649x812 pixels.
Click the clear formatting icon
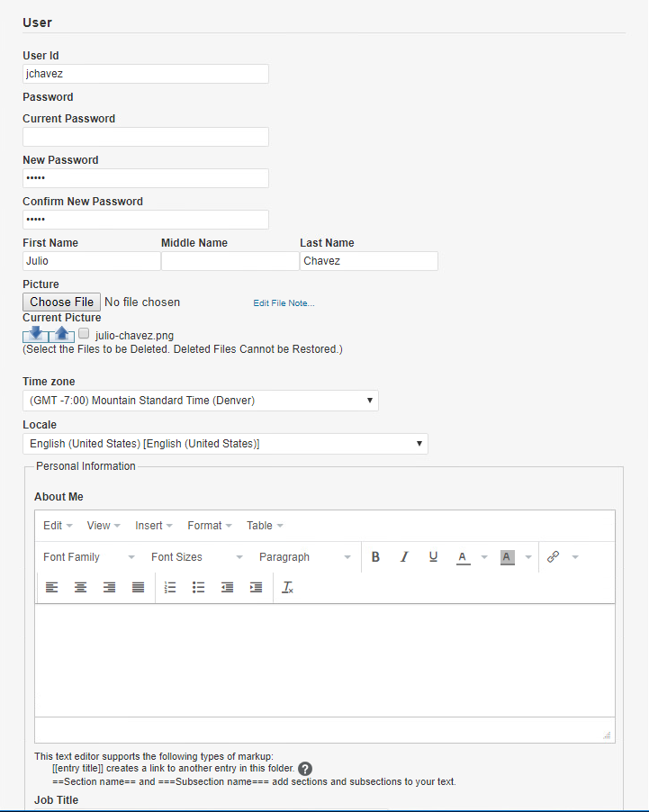288,587
